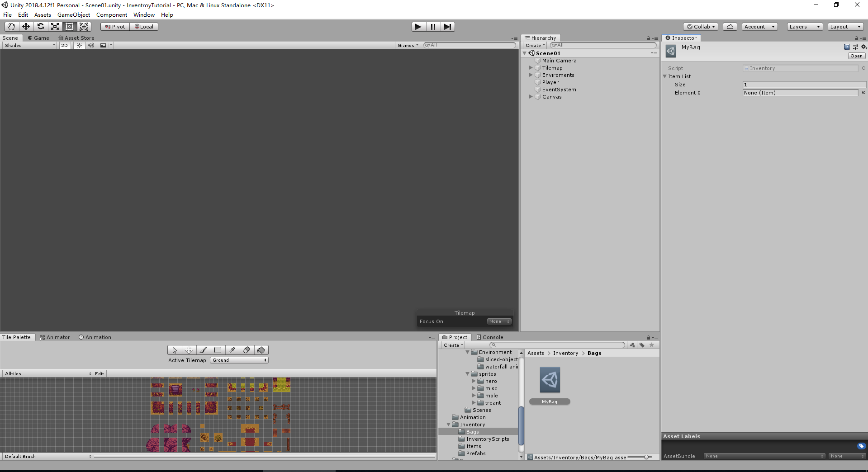Open the Active Tilemap dropdown showing Ground
The width and height of the screenshot is (868, 472).
click(x=239, y=360)
